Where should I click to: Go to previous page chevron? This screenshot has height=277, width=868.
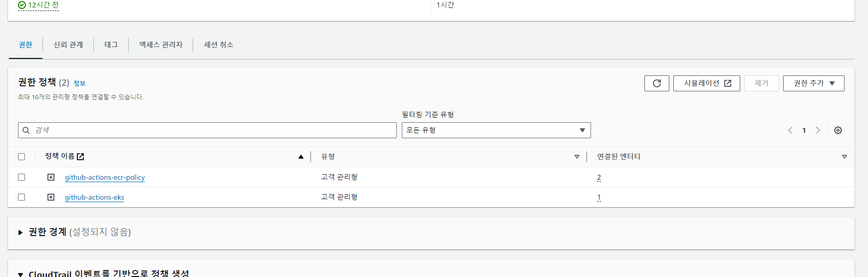pos(790,130)
